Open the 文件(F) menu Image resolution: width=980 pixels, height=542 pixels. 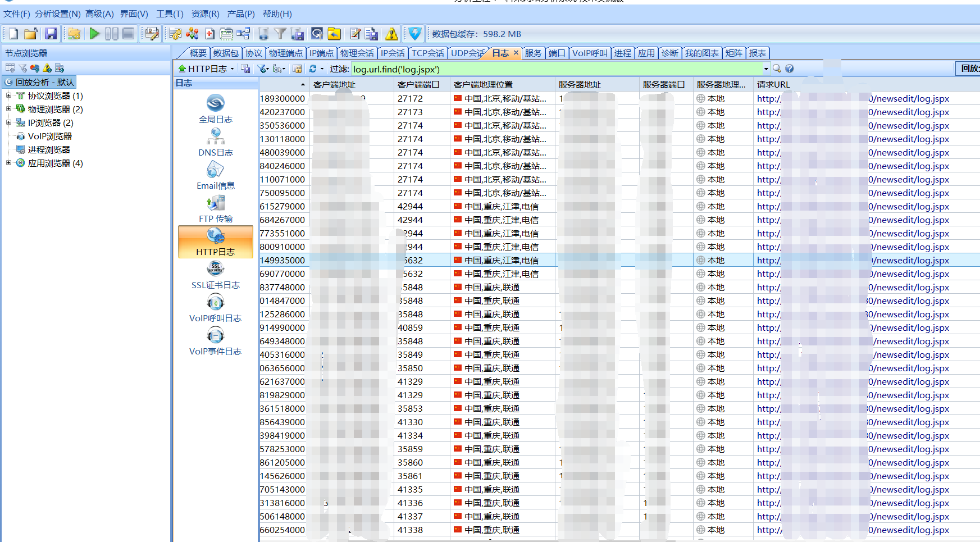(x=17, y=13)
